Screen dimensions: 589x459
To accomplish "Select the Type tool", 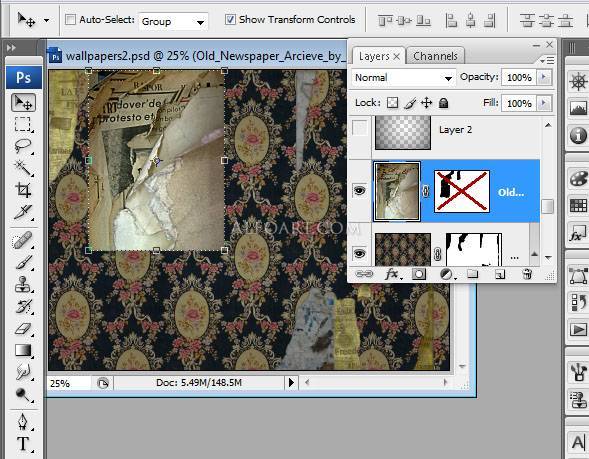I will coord(23,444).
